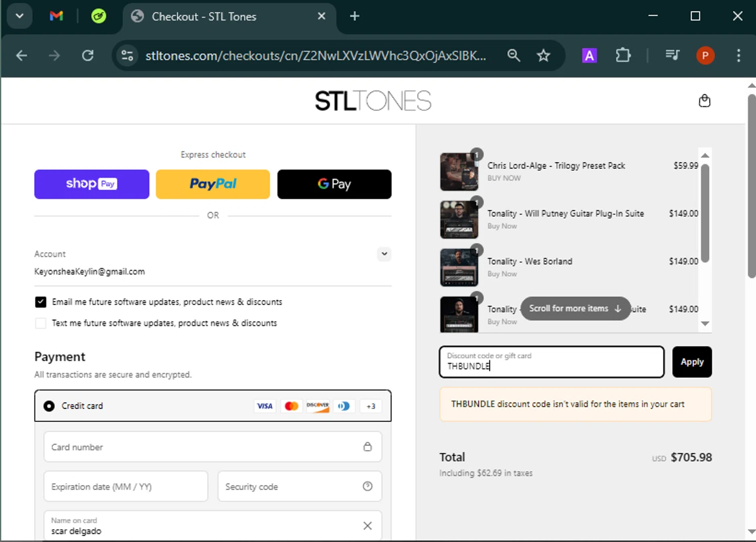The height and width of the screenshot is (542, 756).
Task: Click the cart list down arrow
Action: (x=705, y=324)
